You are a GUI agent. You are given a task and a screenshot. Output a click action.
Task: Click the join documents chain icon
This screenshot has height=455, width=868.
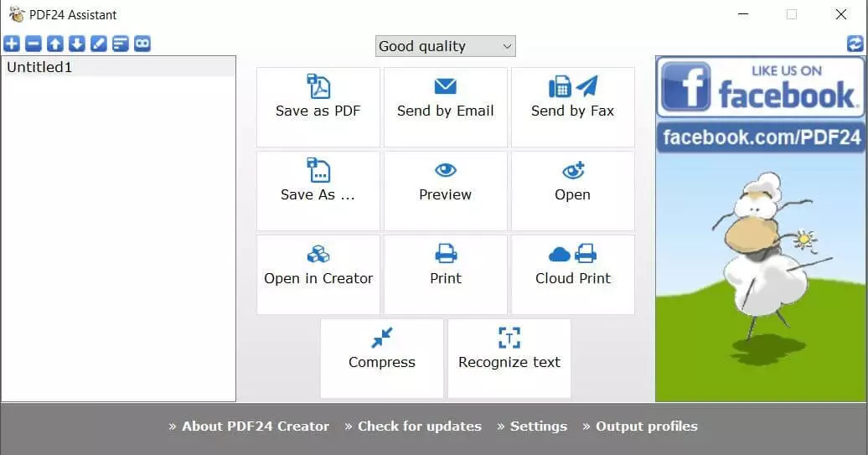tap(142, 44)
